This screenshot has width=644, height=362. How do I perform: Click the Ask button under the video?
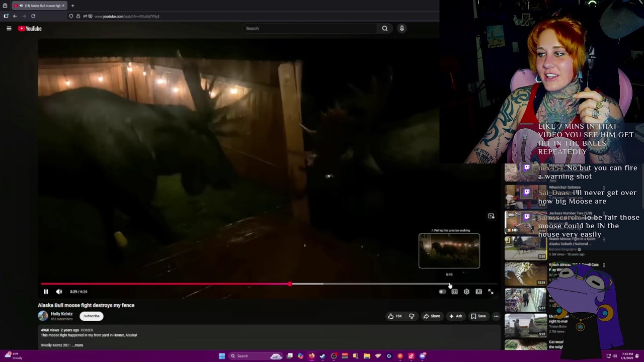(455, 316)
